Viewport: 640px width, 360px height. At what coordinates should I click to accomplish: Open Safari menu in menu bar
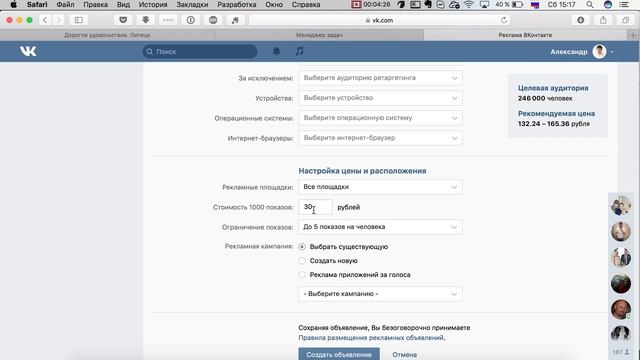click(x=37, y=4)
